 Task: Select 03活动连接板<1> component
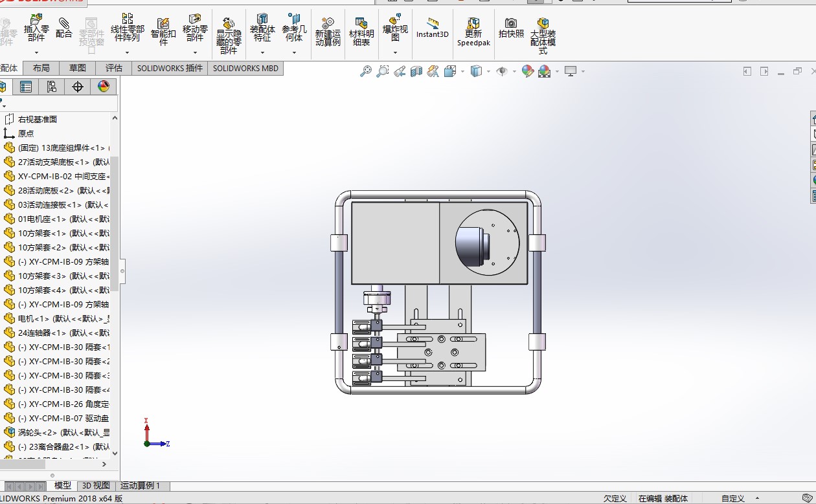(63, 204)
